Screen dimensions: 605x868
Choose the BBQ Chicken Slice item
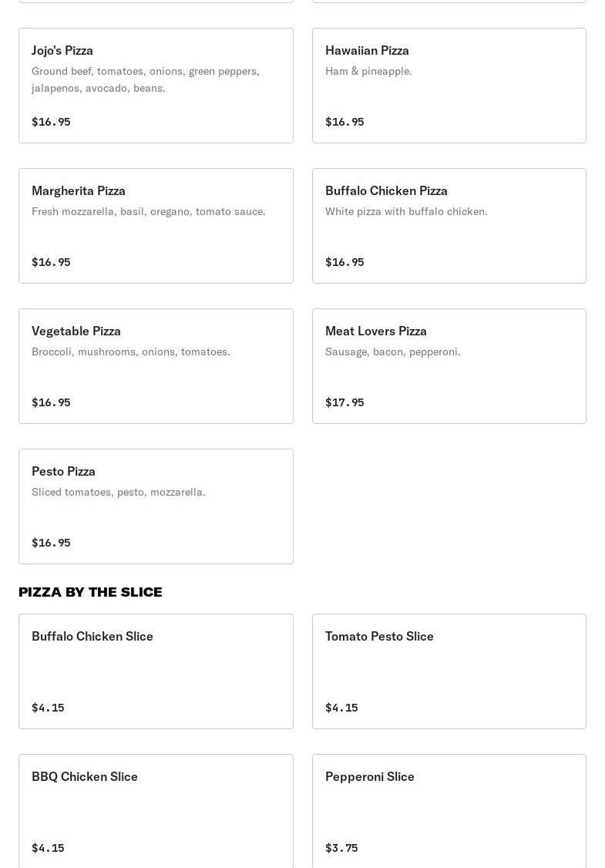[x=156, y=811]
